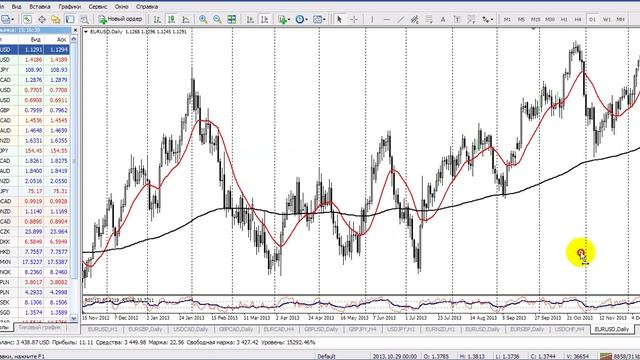Screen dimensions: 640x360
Task: Switch timeframe to M15
Action: click(x=536, y=19)
